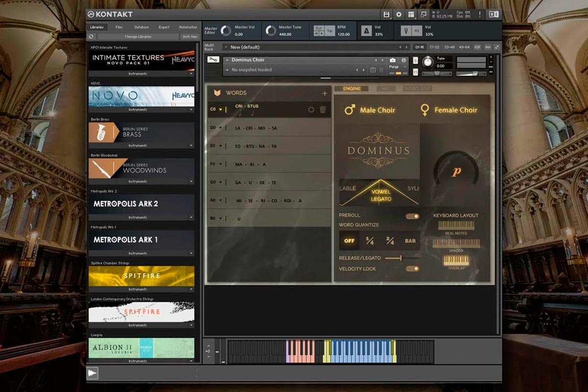Delete the CRI-STUS word
Viewport: 588px width, 392px height.
(x=323, y=110)
